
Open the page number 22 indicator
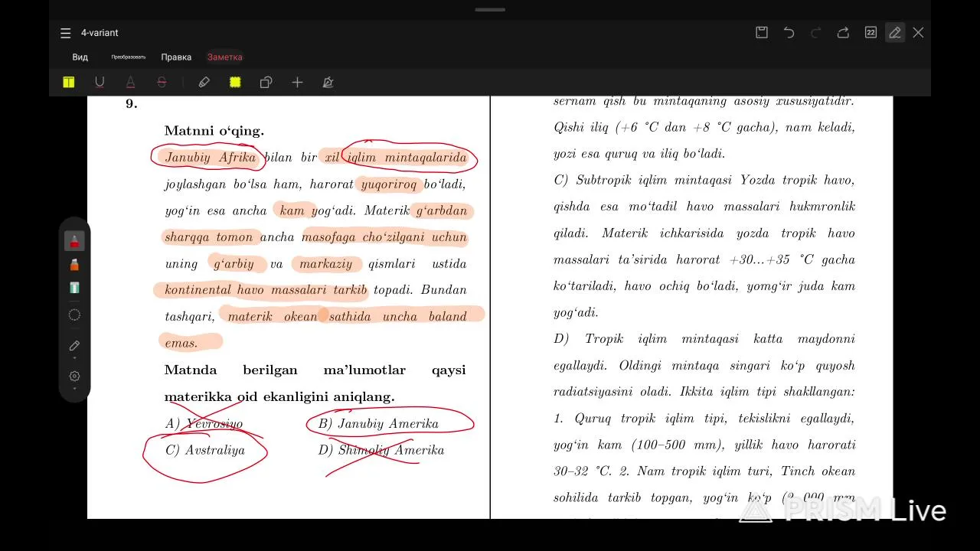point(871,32)
